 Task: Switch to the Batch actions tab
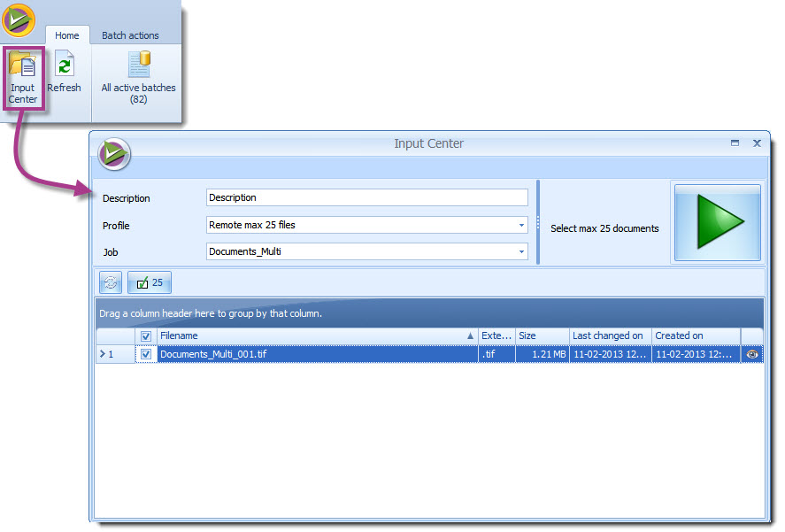click(x=130, y=35)
